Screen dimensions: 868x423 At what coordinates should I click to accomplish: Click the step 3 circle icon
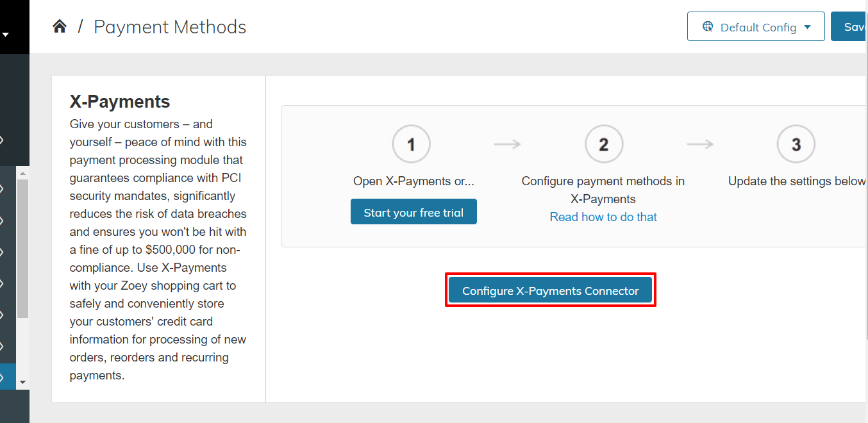click(796, 144)
